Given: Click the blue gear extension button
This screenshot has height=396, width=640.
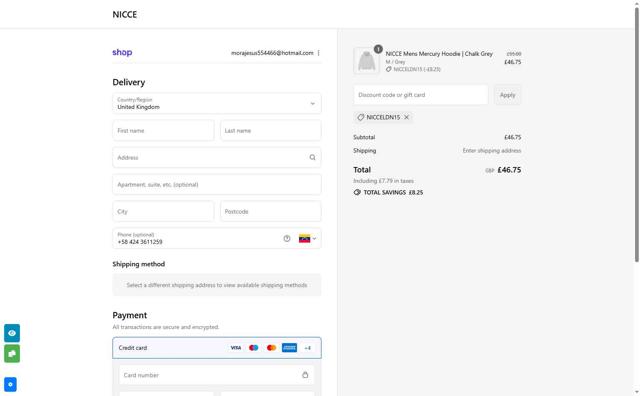Looking at the screenshot, I should coord(10,384).
